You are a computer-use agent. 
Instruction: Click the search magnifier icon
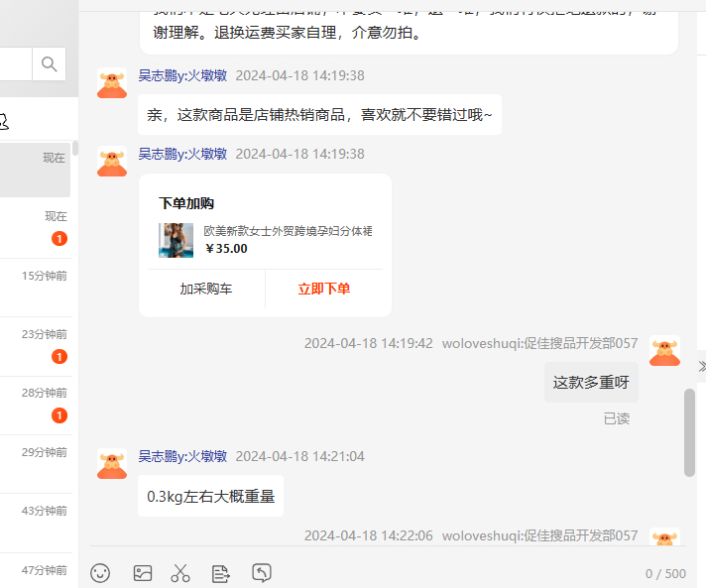[49, 63]
